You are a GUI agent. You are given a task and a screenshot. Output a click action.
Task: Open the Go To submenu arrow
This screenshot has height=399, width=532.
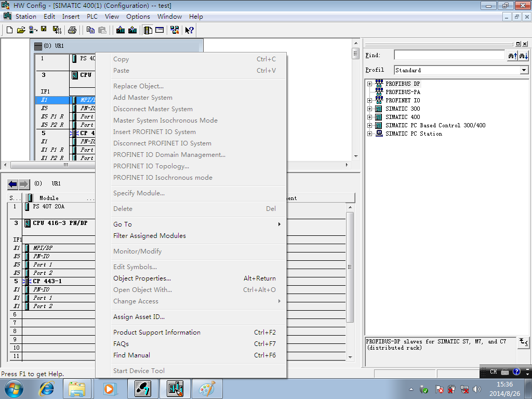coord(279,224)
